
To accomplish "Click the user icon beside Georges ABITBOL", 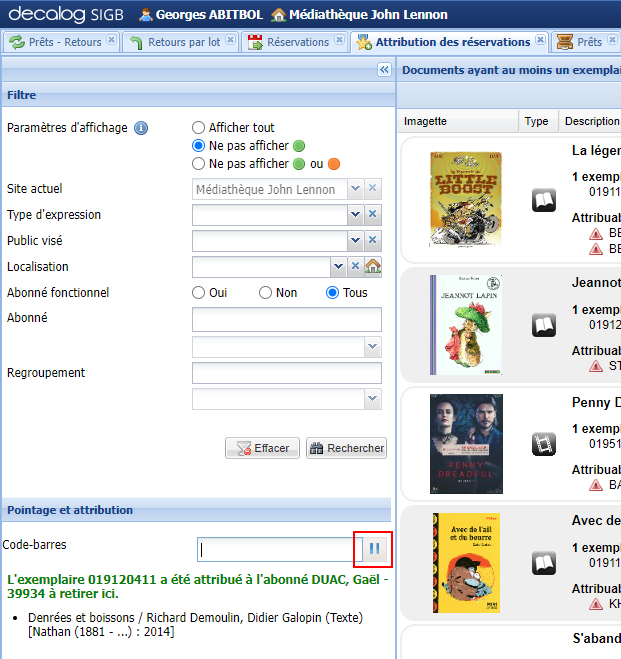I will (145, 15).
